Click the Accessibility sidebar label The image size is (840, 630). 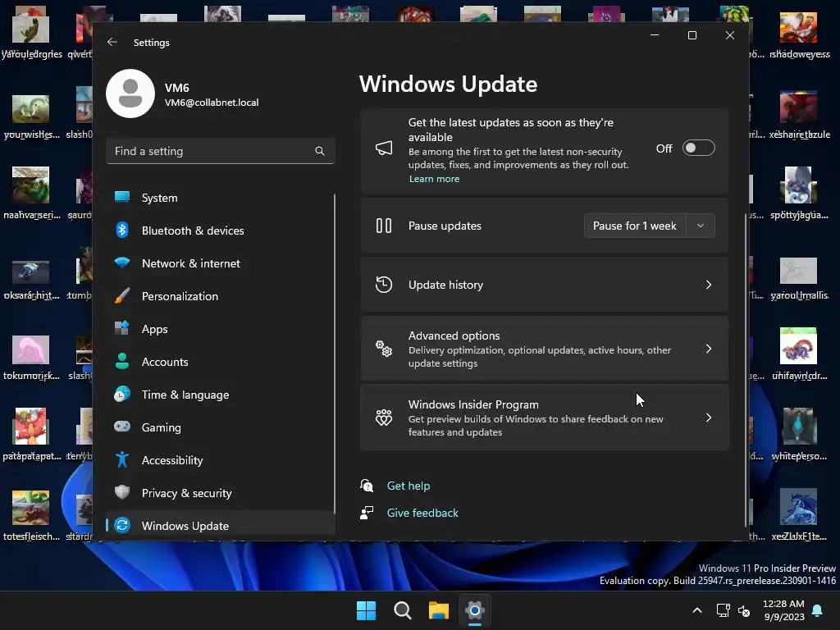172,460
